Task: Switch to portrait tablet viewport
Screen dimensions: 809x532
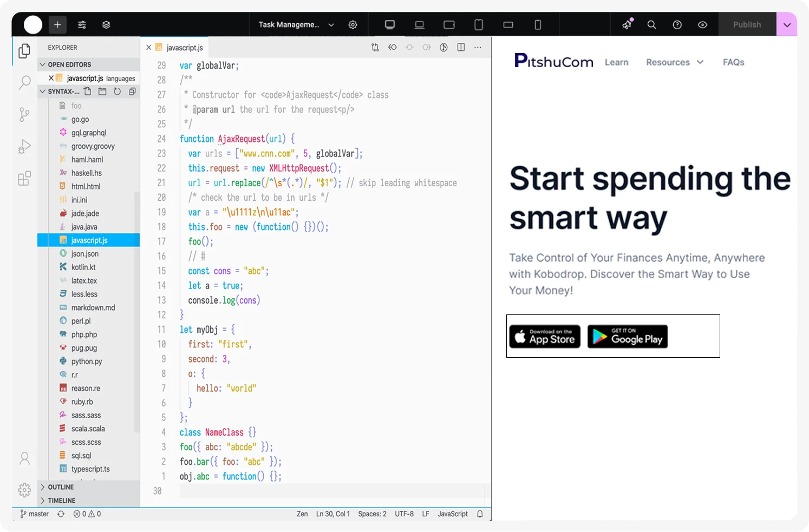Action: pos(479,24)
